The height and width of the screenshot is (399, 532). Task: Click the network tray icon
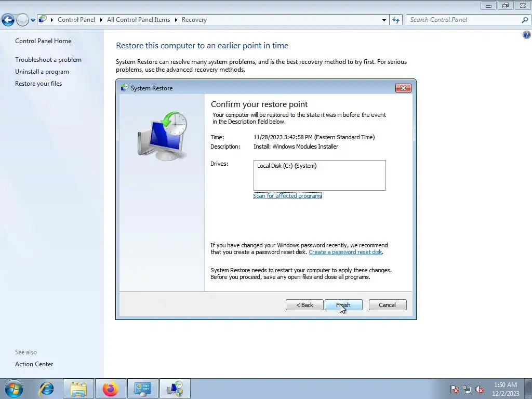click(x=467, y=389)
